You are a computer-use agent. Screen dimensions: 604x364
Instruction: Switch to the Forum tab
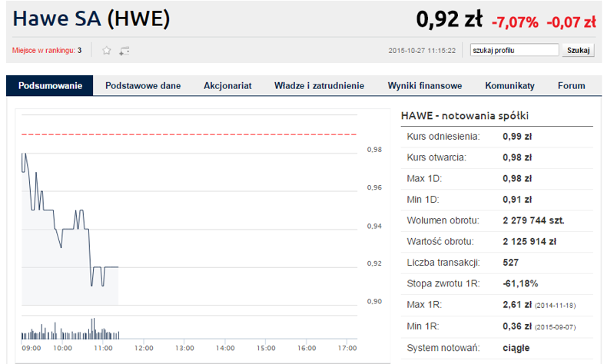(571, 85)
